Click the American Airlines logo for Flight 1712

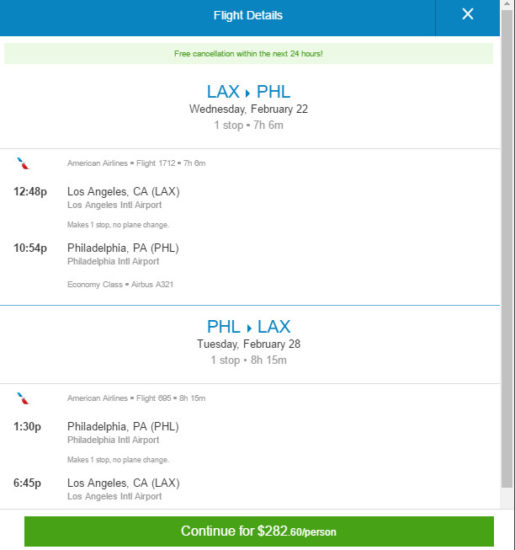click(23, 163)
